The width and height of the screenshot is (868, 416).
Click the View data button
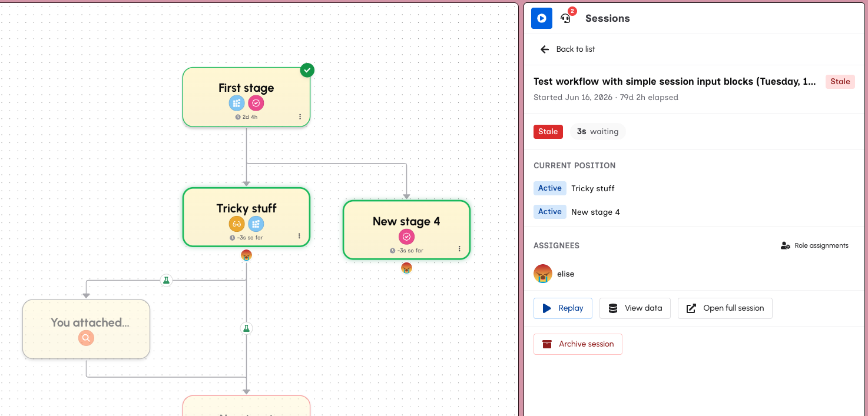pos(635,308)
